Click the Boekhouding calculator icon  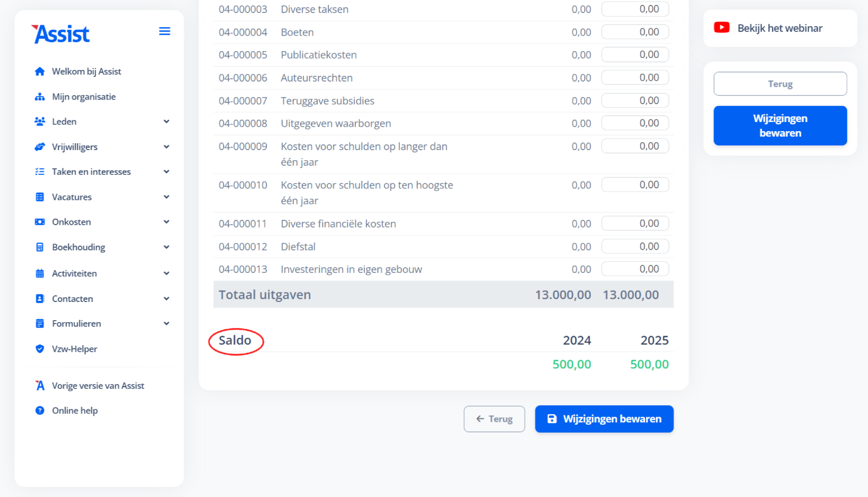pos(40,247)
